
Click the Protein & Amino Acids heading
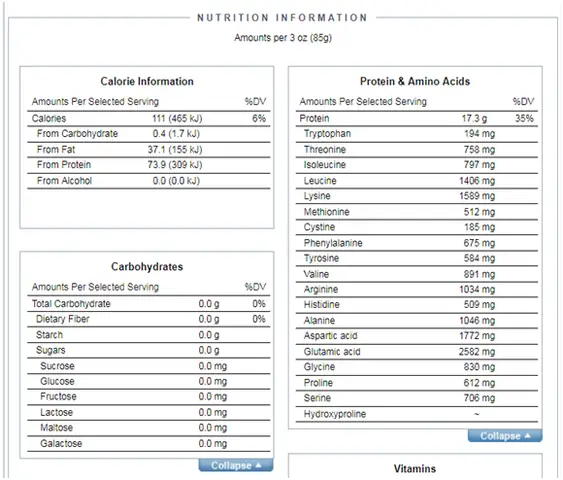pos(415,81)
